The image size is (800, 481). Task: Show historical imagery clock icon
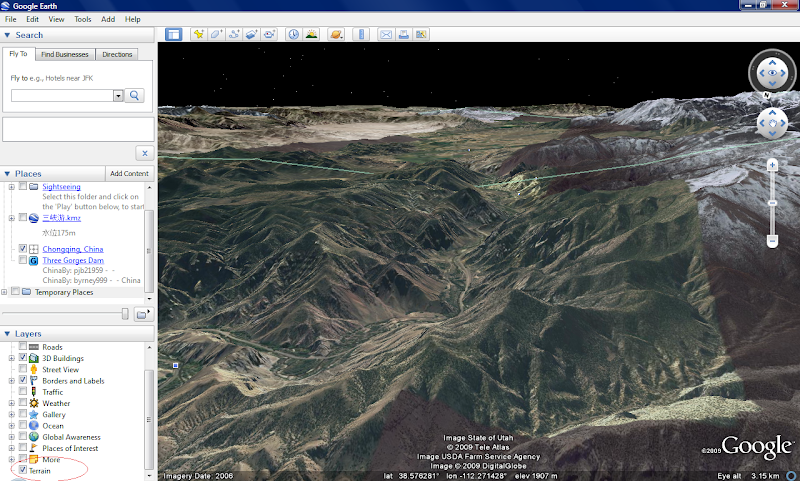293,34
